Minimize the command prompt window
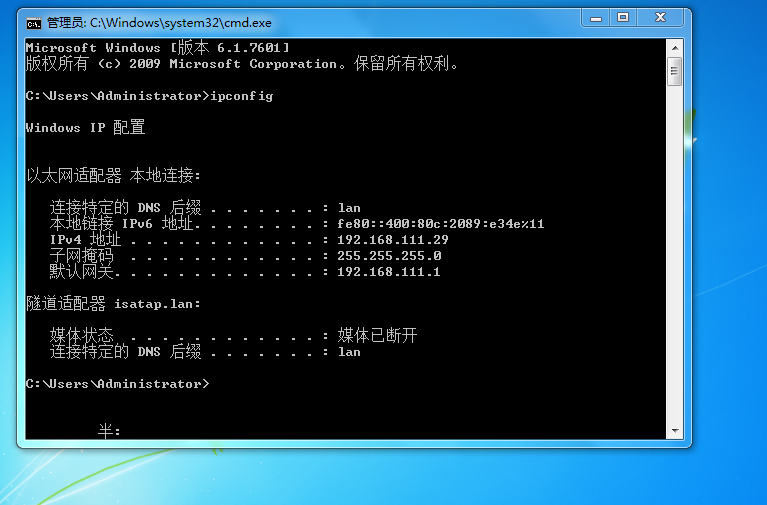This screenshot has height=505, width=767. tap(595, 18)
